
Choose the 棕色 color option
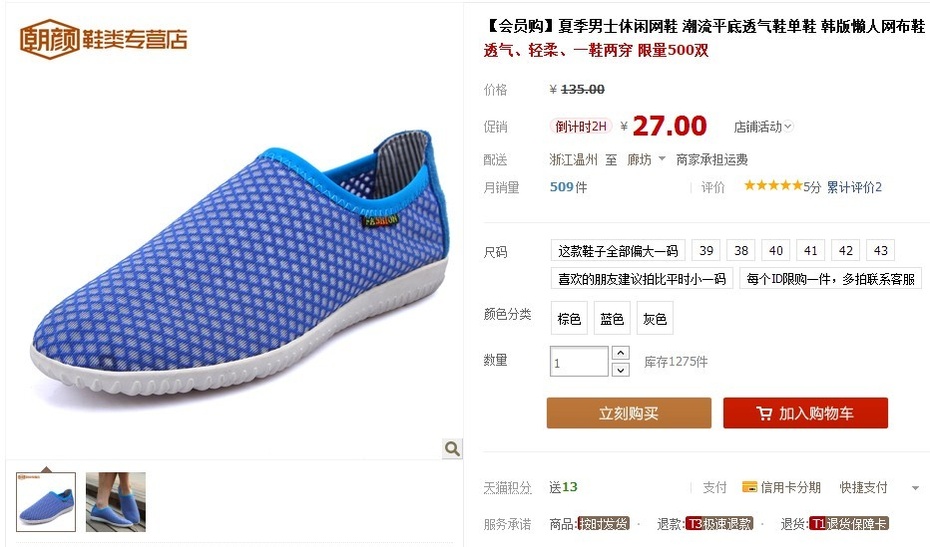(x=569, y=319)
